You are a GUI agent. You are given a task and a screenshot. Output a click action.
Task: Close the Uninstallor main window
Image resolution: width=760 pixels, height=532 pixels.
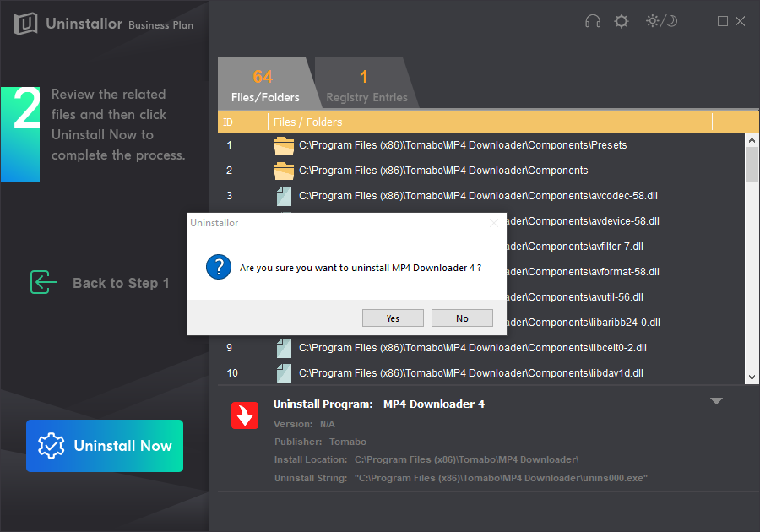(x=740, y=21)
